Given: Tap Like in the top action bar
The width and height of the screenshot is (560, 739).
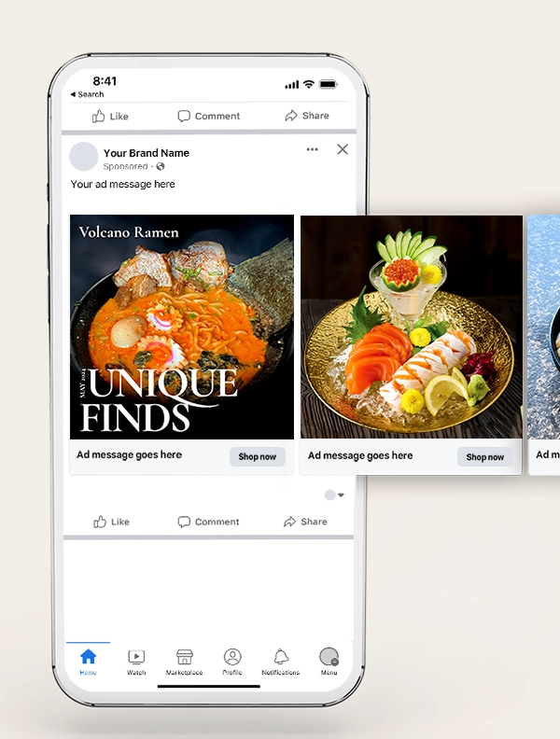Looking at the screenshot, I should [110, 116].
